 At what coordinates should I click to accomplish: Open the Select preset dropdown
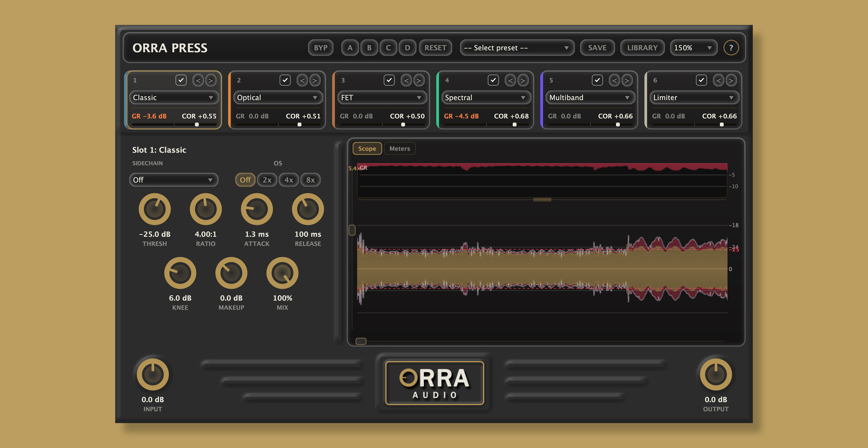tap(517, 48)
